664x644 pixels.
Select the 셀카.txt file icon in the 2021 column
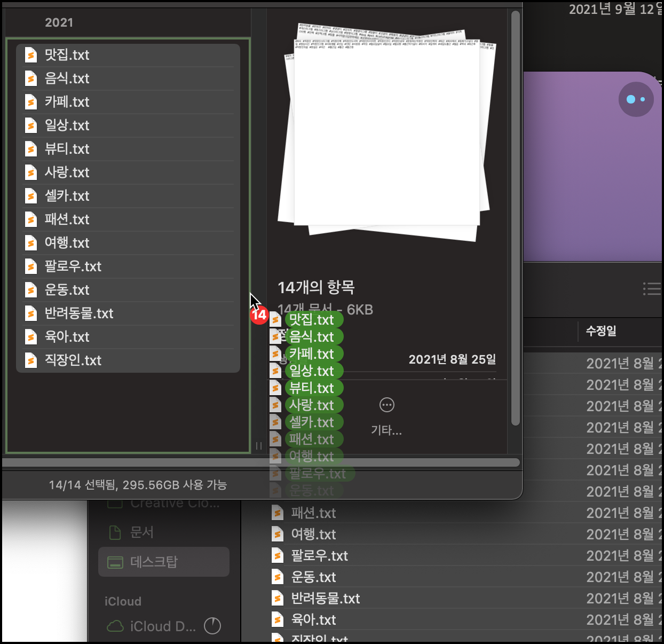pyautogui.click(x=31, y=196)
